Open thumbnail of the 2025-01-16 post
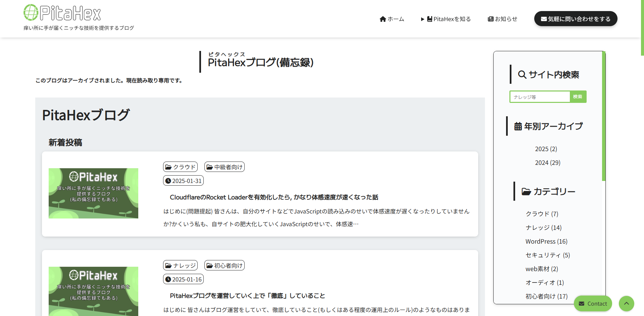Screen dimensions: 644x316 pyautogui.click(x=93, y=291)
